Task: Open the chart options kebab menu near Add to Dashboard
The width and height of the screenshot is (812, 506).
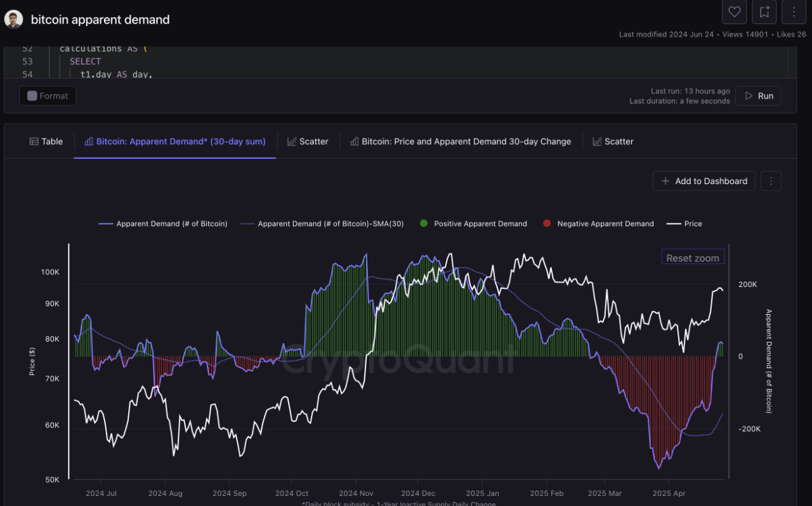Action: tap(771, 181)
